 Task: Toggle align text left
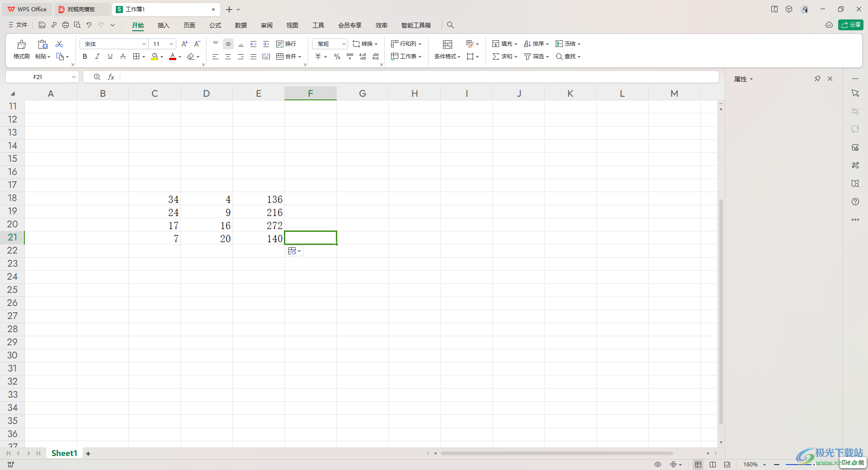click(x=216, y=56)
